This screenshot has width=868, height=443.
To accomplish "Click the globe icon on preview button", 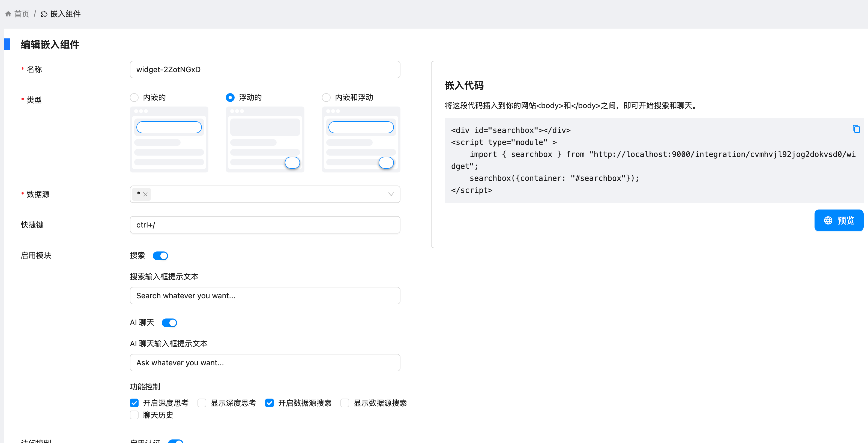I will [x=828, y=220].
